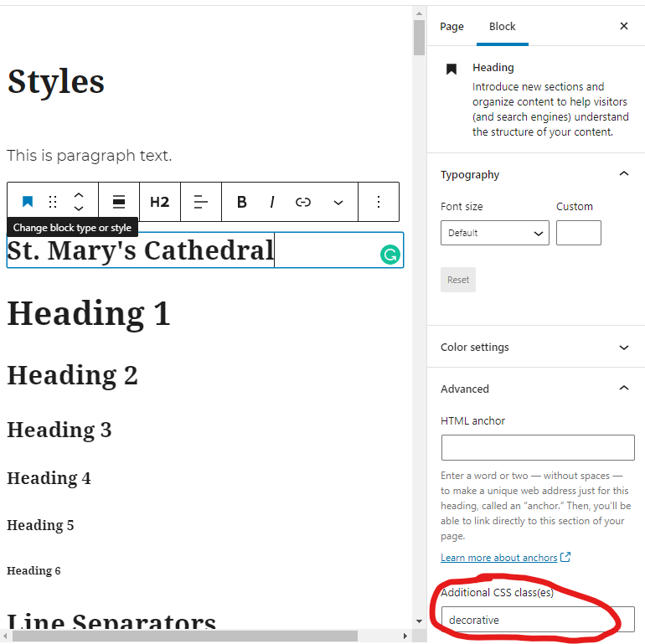Toggle bold formatting

[242, 202]
